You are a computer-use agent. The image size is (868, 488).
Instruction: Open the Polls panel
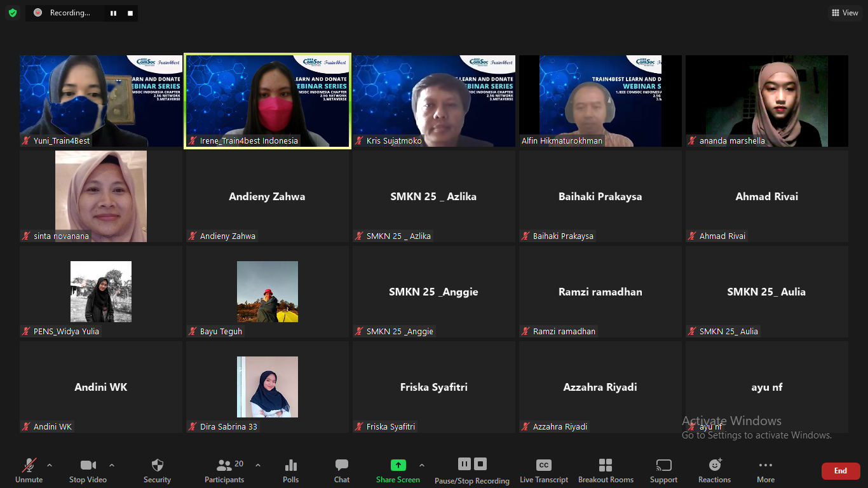tap(290, 470)
